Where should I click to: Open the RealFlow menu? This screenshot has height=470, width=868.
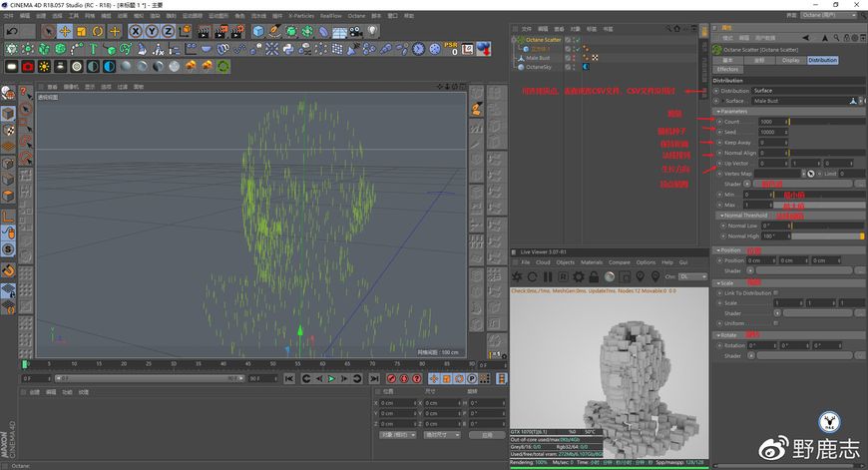click(x=331, y=16)
